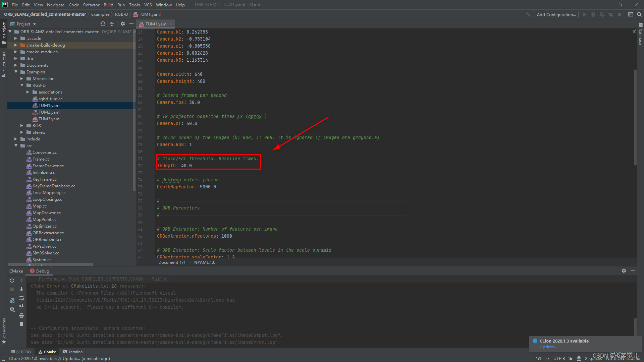Open Project panel settings gear
The width and height of the screenshot is (644, 362).
(x=123, y=24)
